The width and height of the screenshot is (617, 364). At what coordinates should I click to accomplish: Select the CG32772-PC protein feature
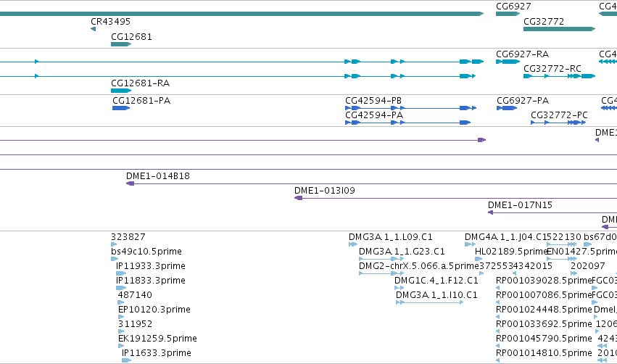tap(558, 123)
